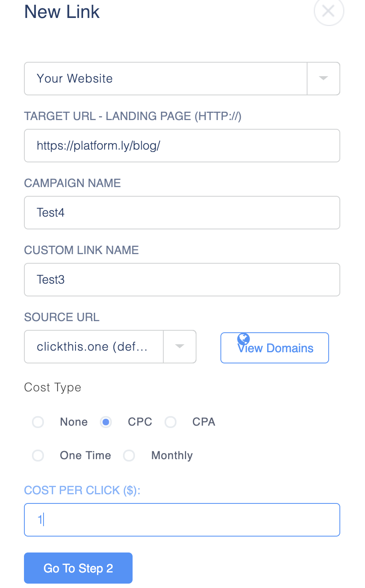Enable the Monthly cost type
The width and height of the screenshot is (365, 588).
click(129, 455)
